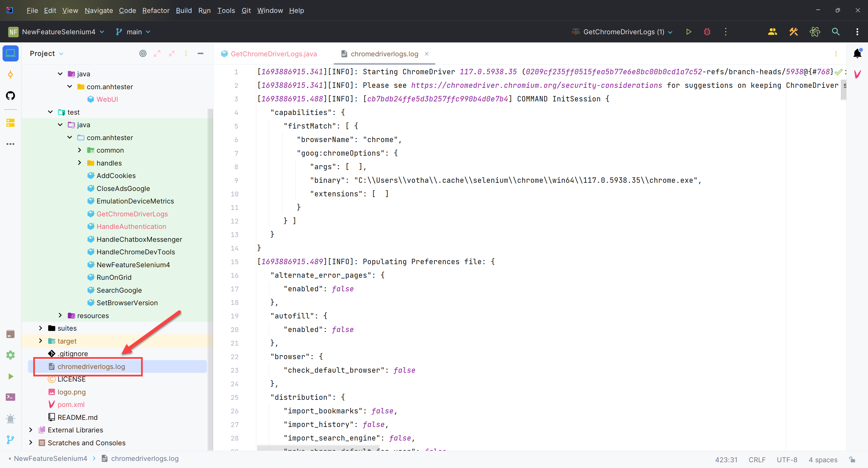This screenshot has width=868, height=468.
Task: Expand the handles package
Action: pyautogui.click(x=80, y=163)
